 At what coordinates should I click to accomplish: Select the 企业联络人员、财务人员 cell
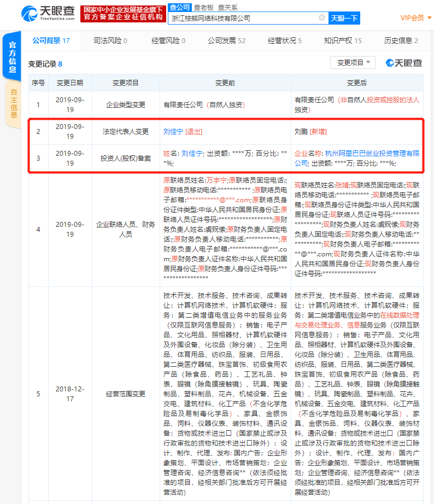point(126,229)
